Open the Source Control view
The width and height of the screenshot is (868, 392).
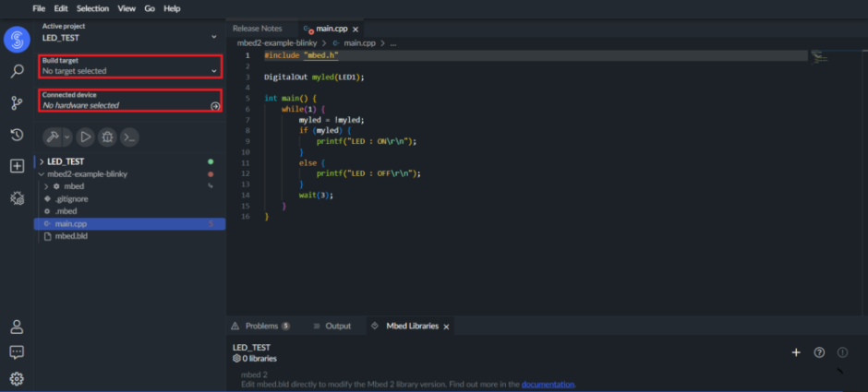tap(17, 103)
